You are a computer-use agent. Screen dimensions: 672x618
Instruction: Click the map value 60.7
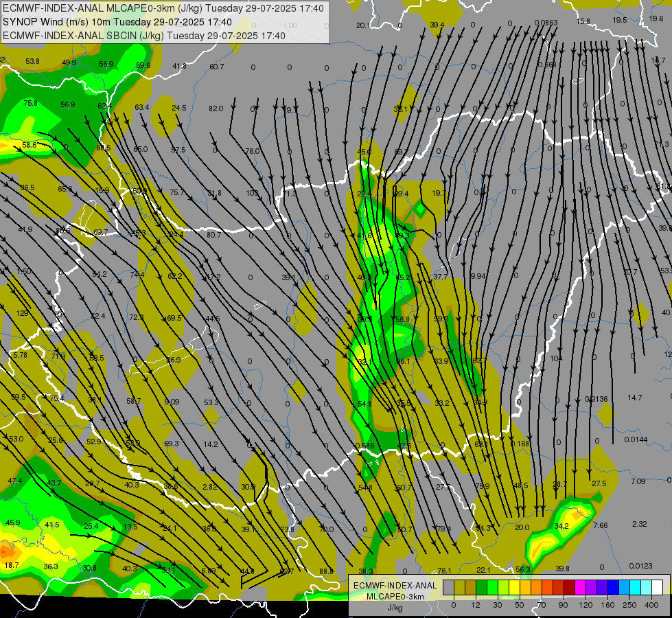[216, 67]
